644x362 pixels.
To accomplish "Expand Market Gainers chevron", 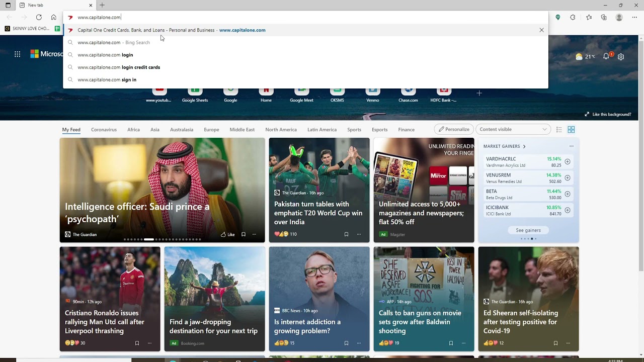I will pos(524,146).
